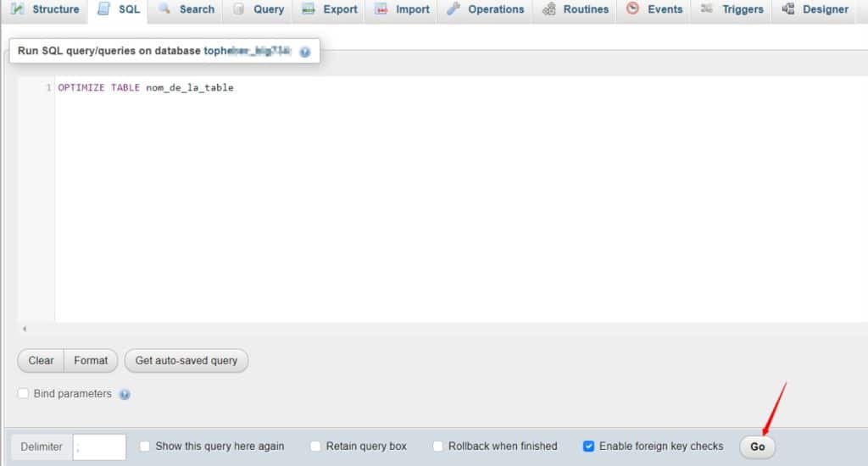This screenshot has height=466, width=868.
Task: Open the Import tab
Action: click(402, 9)
